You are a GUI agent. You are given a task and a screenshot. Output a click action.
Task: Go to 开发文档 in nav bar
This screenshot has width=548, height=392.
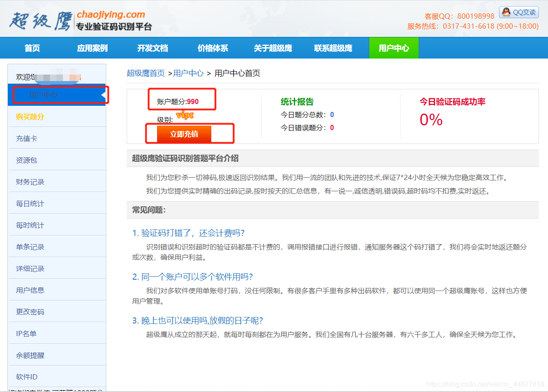point(152,48)
